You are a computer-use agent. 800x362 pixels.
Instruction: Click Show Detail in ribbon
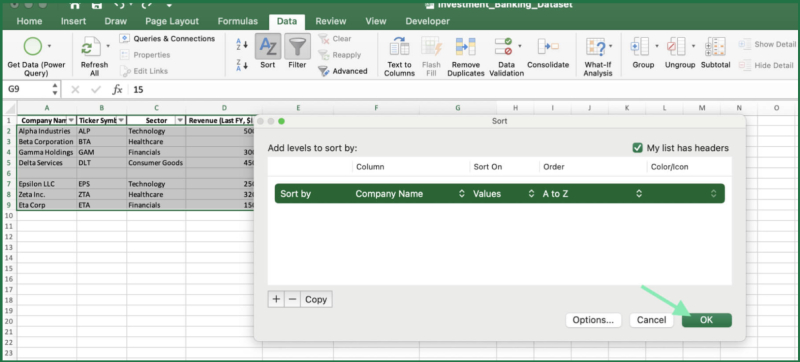pos(767,44)
